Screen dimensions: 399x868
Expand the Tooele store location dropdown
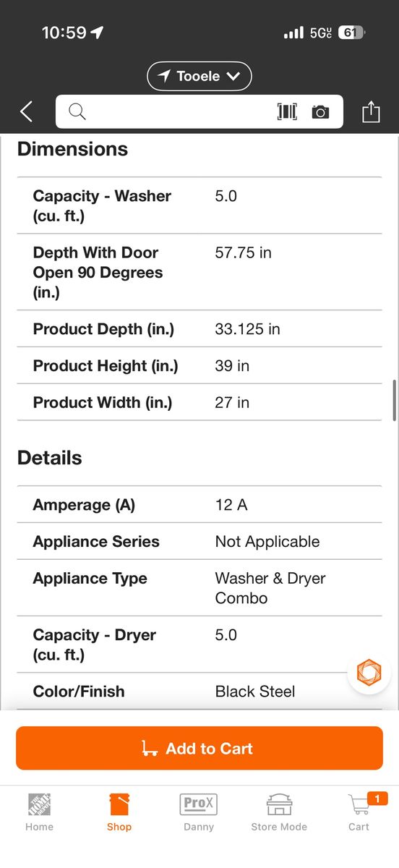pos(199,76)
